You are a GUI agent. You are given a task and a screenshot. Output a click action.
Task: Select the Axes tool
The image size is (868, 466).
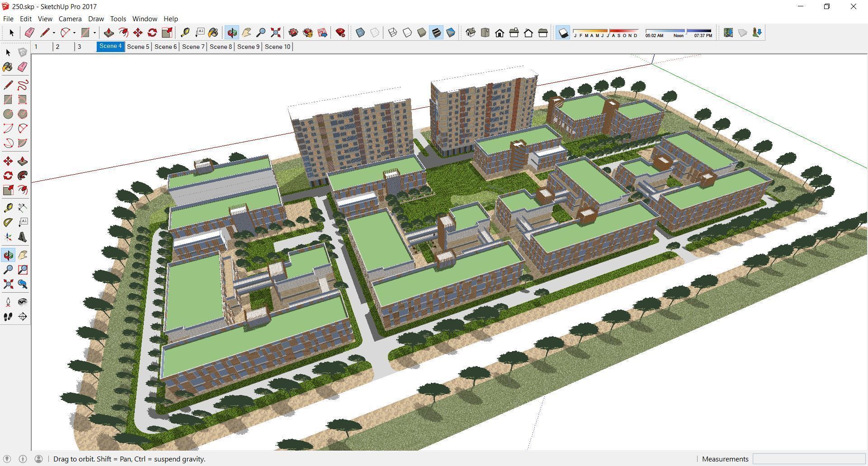(8, 237)
